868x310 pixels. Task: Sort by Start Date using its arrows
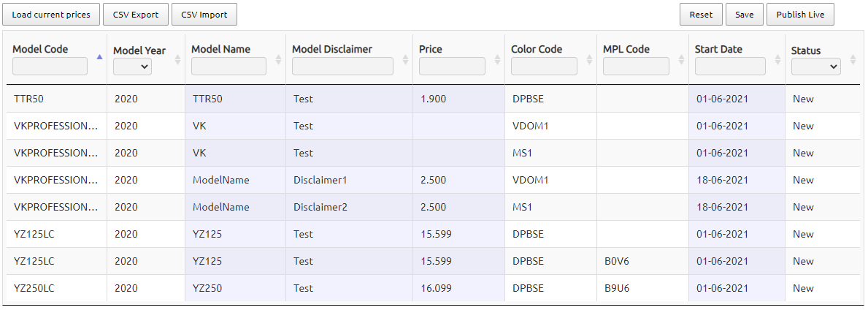777,59
